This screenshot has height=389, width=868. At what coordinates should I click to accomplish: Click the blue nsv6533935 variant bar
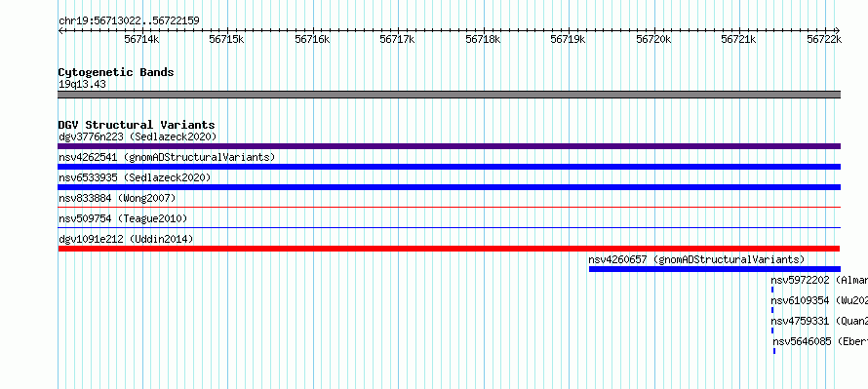pyautogui.click(x=449, y=187)
